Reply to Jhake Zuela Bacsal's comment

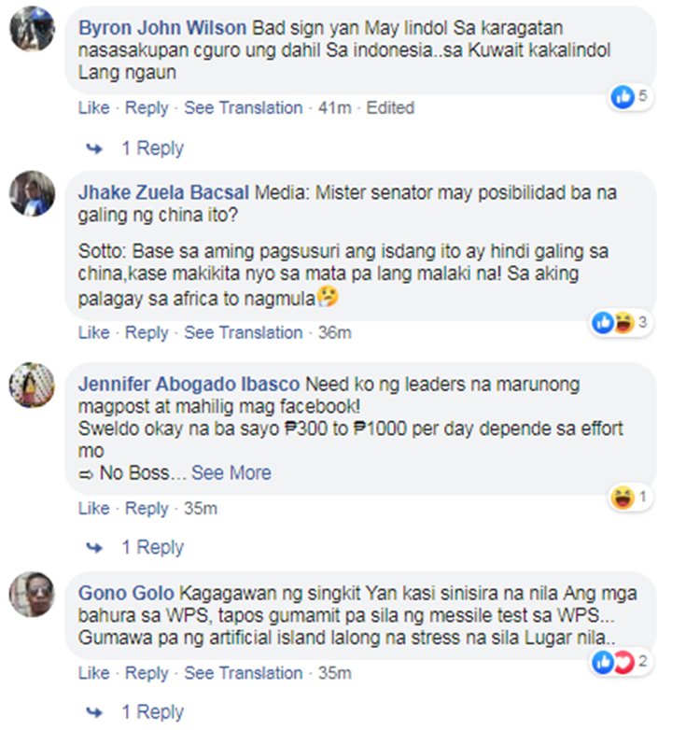(x=147, y=333)
